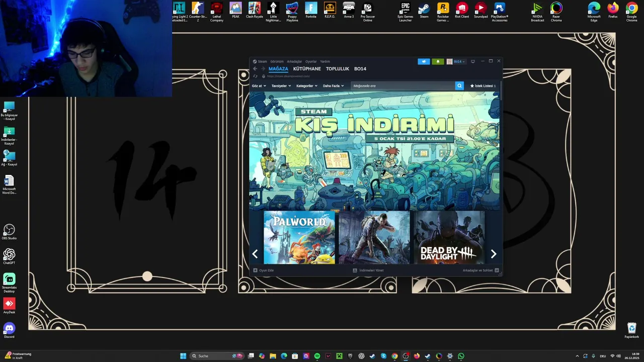This screenshot has height=362, width=644.
Task: Open the Arkadaşlar menu
Action: (294, 61)
